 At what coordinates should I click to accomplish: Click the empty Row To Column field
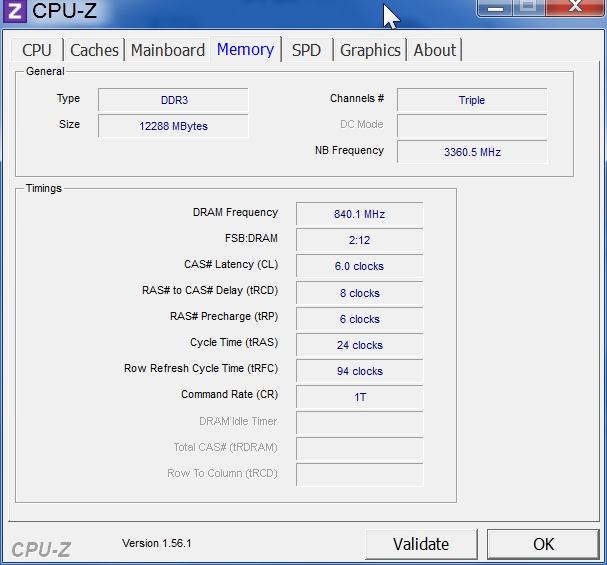(x=359, y=475)
